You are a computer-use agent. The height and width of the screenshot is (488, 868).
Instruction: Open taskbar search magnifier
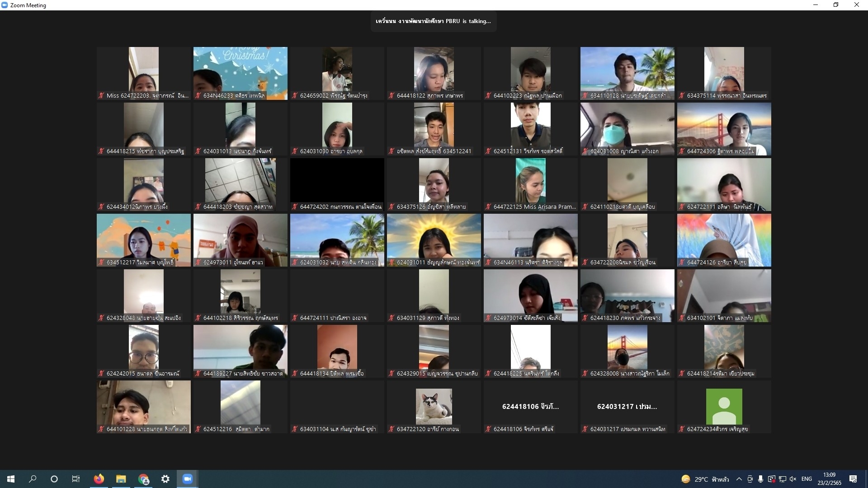pyautogui.click(x=33, y=479)
